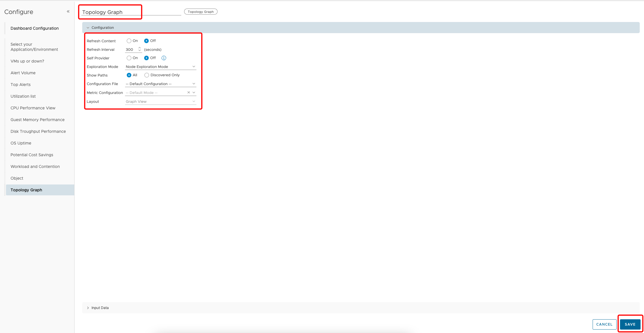Click the info icon beside Self Provider
Viewport: 644px width, 333px height.
[x=164, y=58]
